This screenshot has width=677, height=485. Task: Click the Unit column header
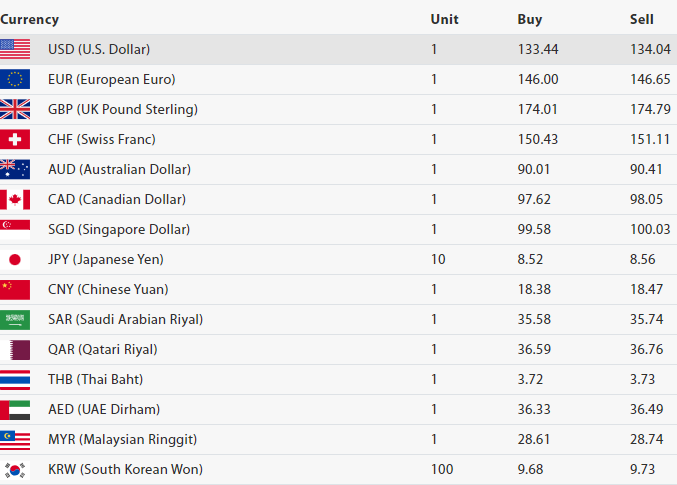click(x=444, y=19)
